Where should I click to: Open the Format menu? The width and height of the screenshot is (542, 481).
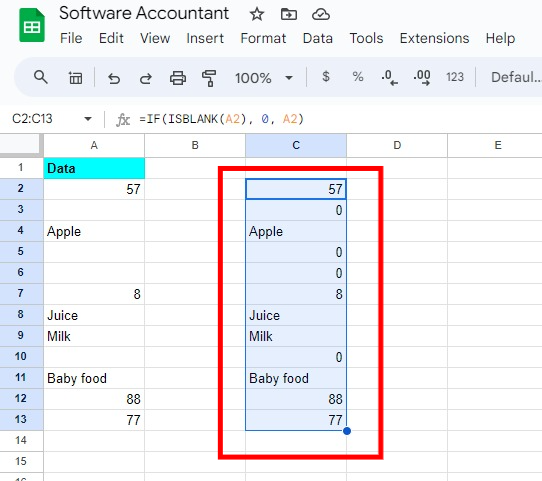click(x=263, y=38)
